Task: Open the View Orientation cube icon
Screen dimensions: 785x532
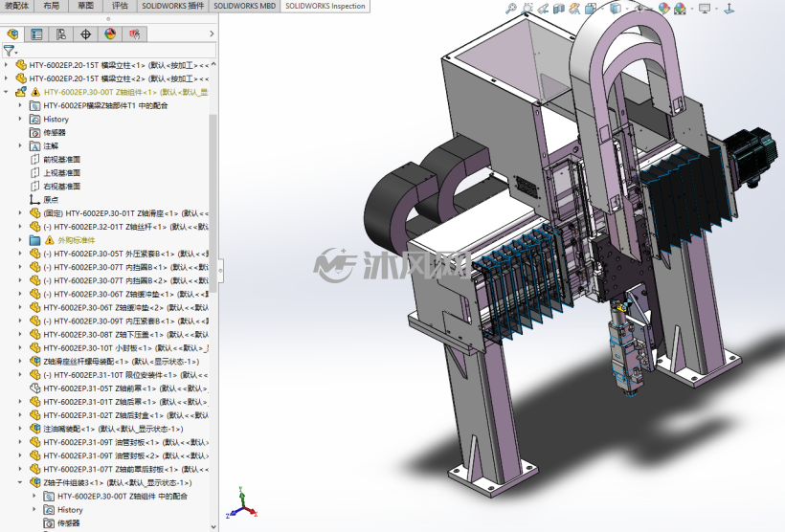Action: (x=592, y=9)
